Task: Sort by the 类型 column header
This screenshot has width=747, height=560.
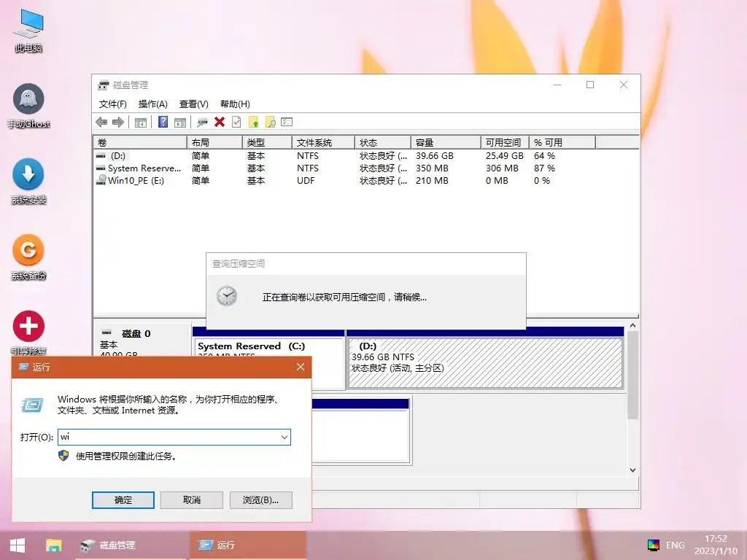Action: click(x=267, y=142)
